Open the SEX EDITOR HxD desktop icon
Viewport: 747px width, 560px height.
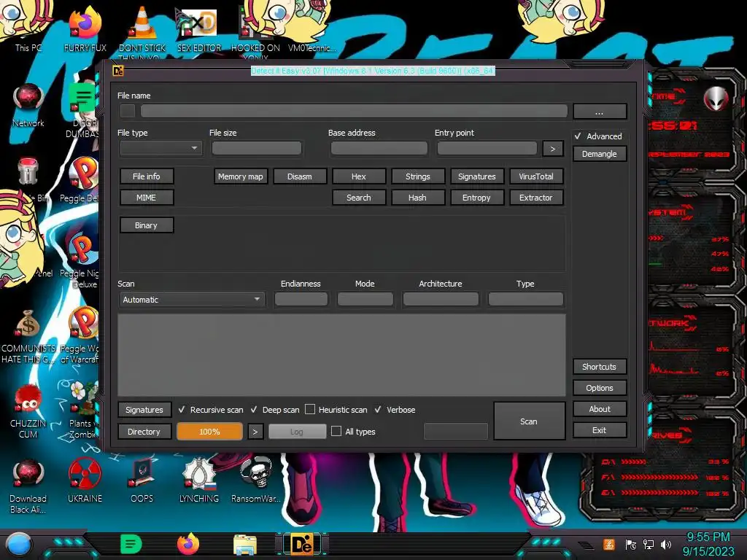pos(199,28)
